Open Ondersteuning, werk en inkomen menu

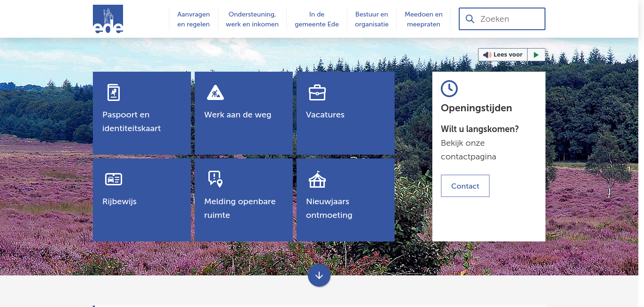click(252, 19)
